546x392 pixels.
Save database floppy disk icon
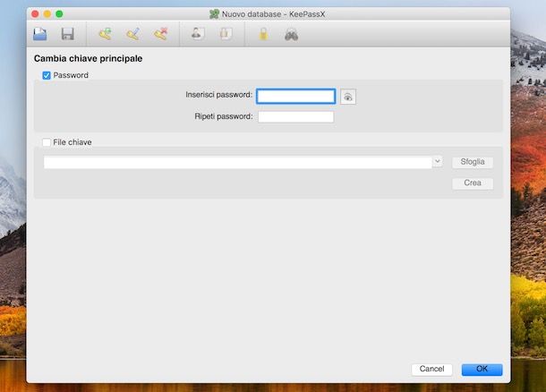coord(67,34)
